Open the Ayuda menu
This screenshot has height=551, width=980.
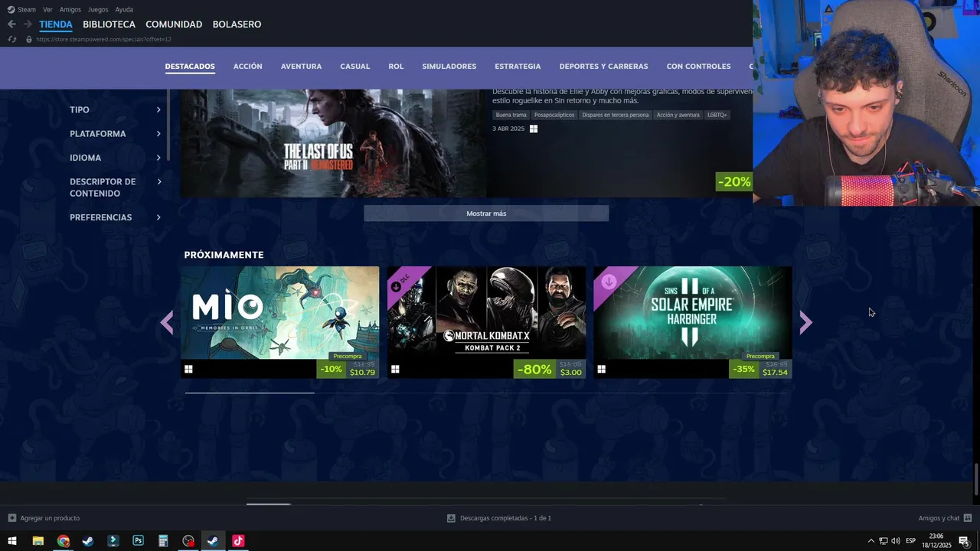[x=124, y=9]
